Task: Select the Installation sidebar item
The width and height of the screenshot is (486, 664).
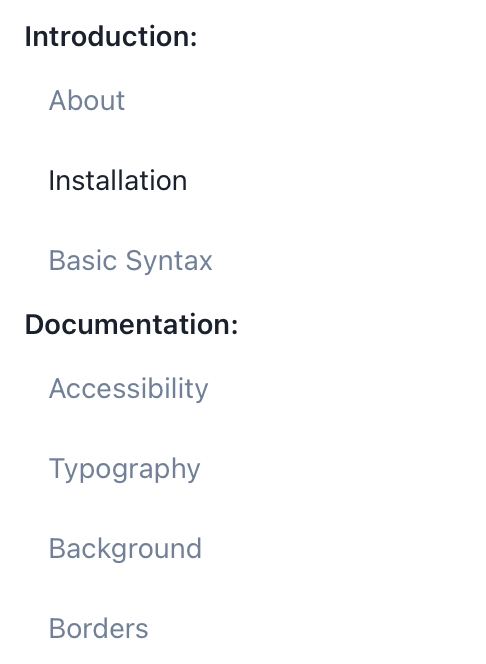Action: point(118,181)
